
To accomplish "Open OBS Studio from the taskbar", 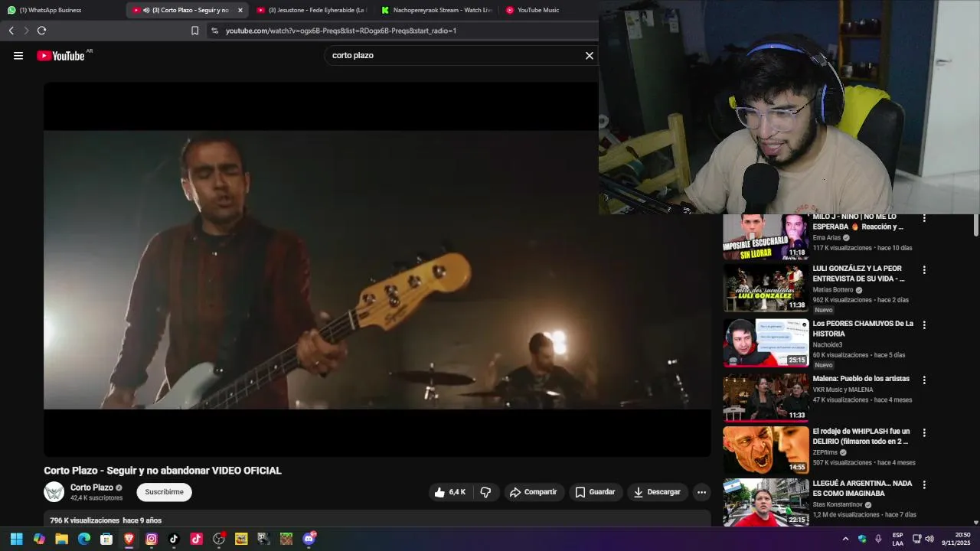I will 219,539.
